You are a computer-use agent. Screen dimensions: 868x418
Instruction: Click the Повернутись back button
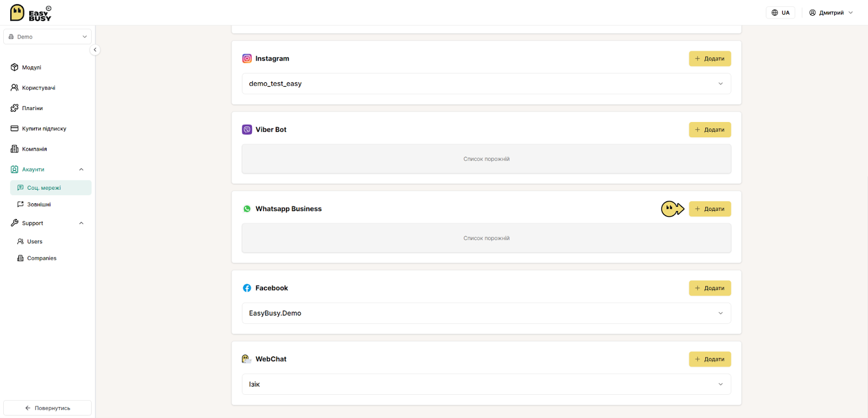(x=47, y=408)
